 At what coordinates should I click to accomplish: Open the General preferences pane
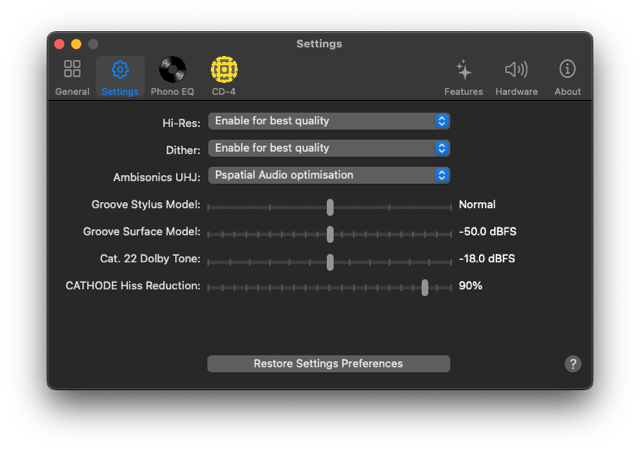[x=72, y=76]
